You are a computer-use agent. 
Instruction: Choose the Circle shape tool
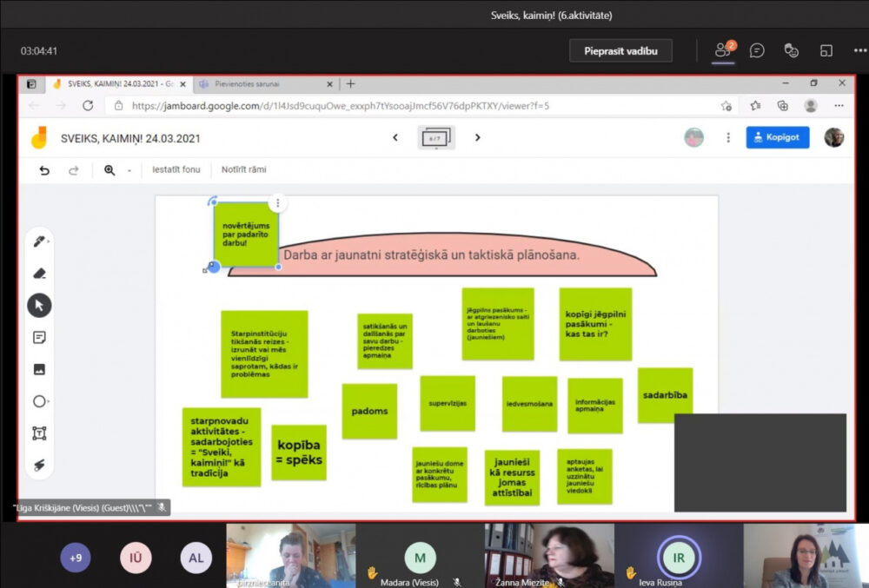pyautogui.click(x=39, y=401)
